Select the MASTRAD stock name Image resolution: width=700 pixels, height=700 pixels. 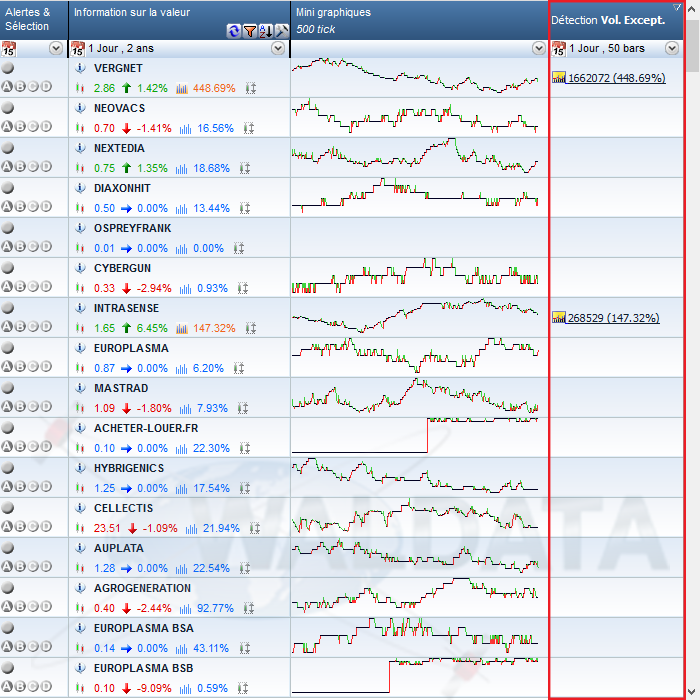pos(121,388)
